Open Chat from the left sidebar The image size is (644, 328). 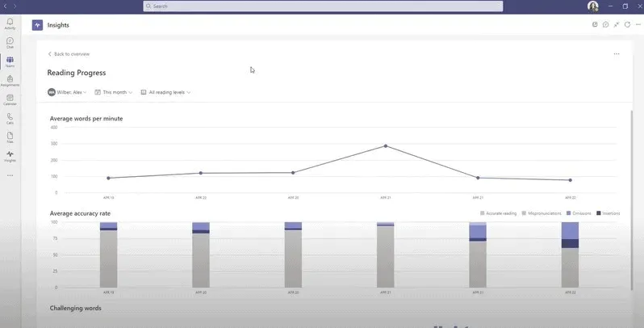[x=10, y=42]
